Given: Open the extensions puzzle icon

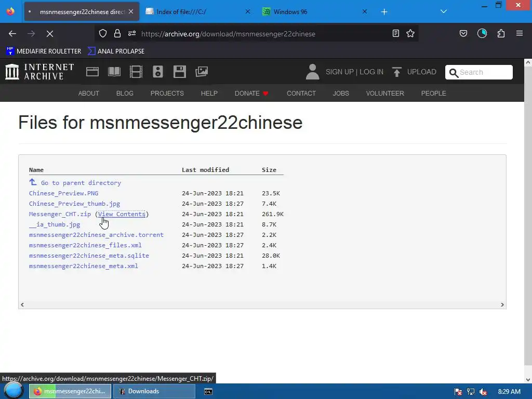Looking at the screenshot, I should (501, 33).
